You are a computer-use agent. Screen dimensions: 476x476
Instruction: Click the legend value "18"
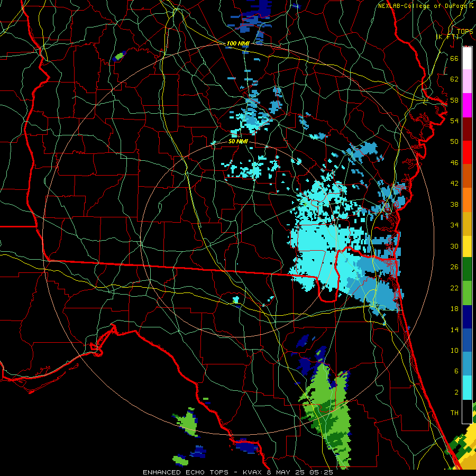(454, 309)
